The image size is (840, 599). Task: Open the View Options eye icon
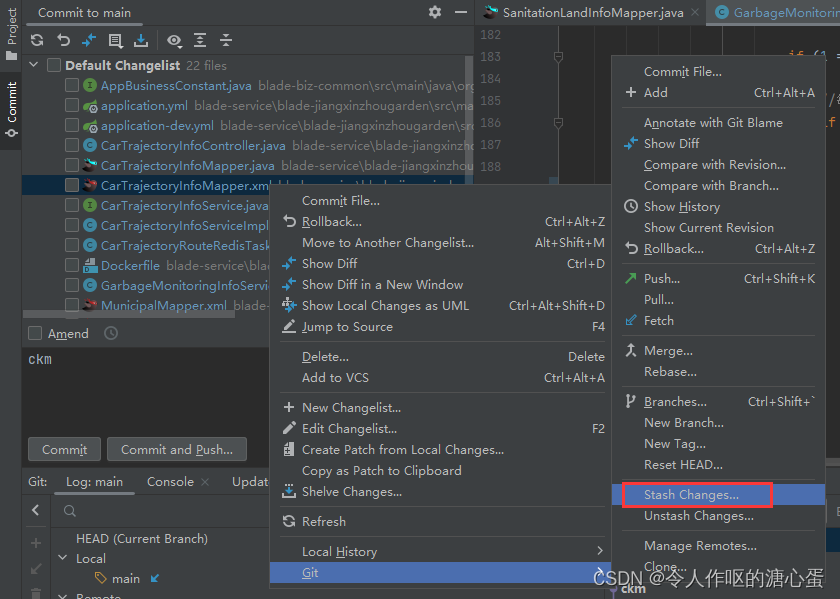pos(174,40)
